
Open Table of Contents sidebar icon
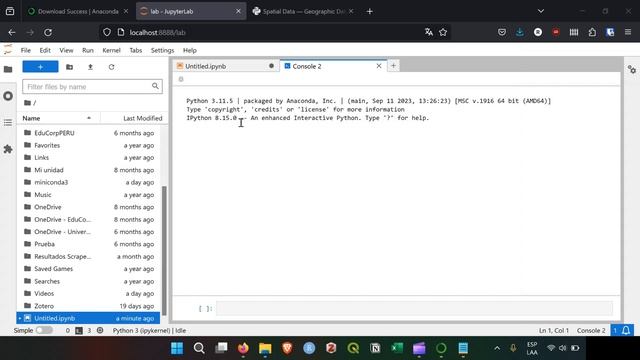tap(8, 122)
